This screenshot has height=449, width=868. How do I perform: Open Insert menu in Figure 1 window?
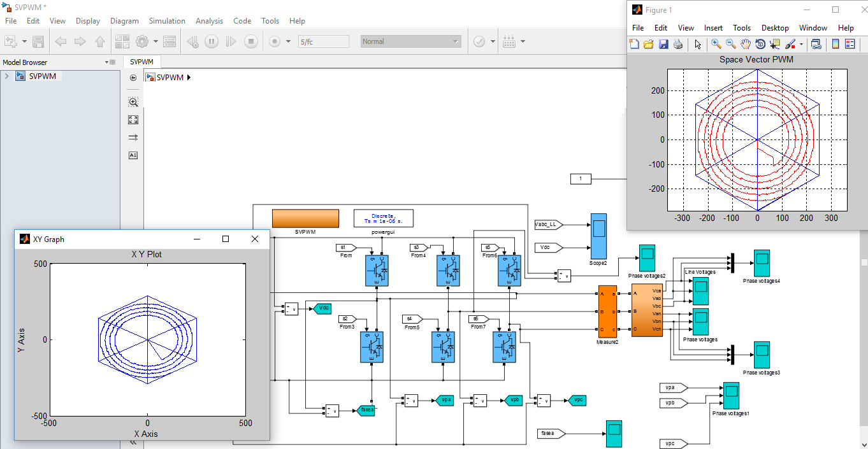tap(714, 28)
